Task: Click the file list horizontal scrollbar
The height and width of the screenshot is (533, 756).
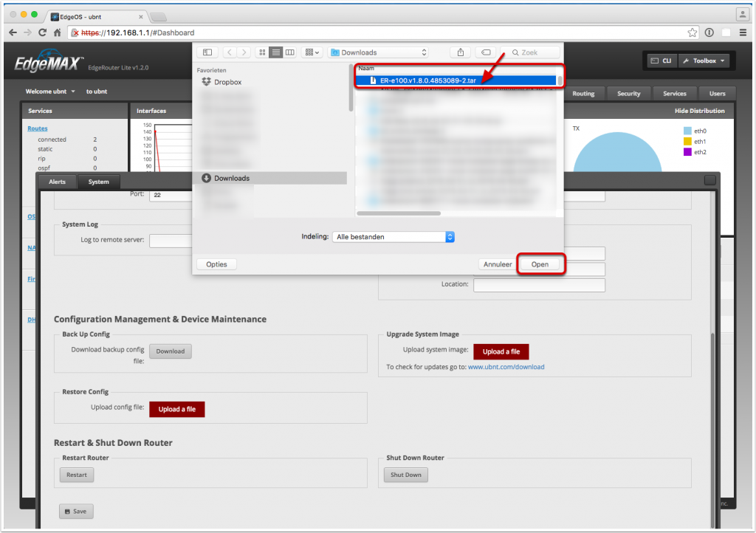Action: (x=399, y=213)
